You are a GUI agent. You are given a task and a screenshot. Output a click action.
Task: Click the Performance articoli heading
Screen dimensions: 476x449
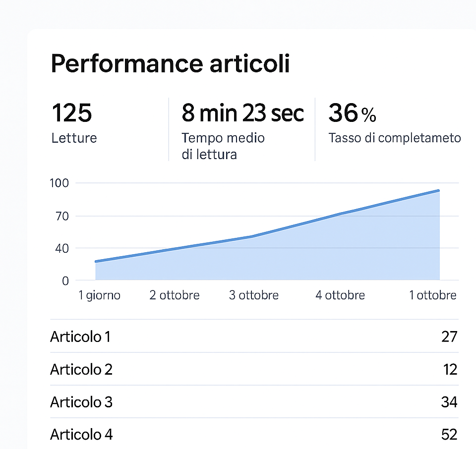click(x=170, y=64)
